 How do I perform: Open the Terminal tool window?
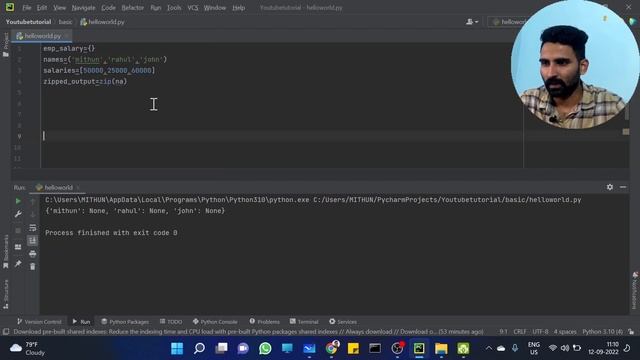304,322
